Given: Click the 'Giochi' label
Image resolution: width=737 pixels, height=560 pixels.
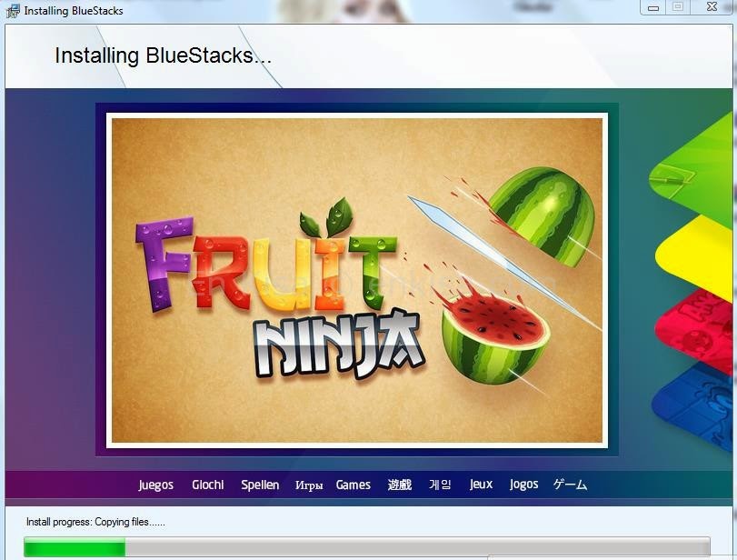Looking at the screenshot, I should (x=208, y=485).
